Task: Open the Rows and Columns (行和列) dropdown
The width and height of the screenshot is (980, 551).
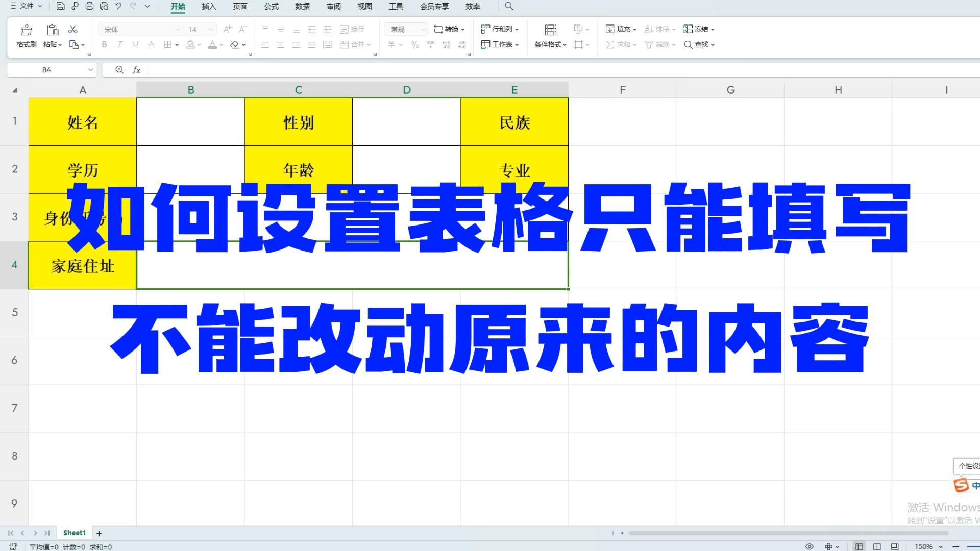Action: point(500,29)
